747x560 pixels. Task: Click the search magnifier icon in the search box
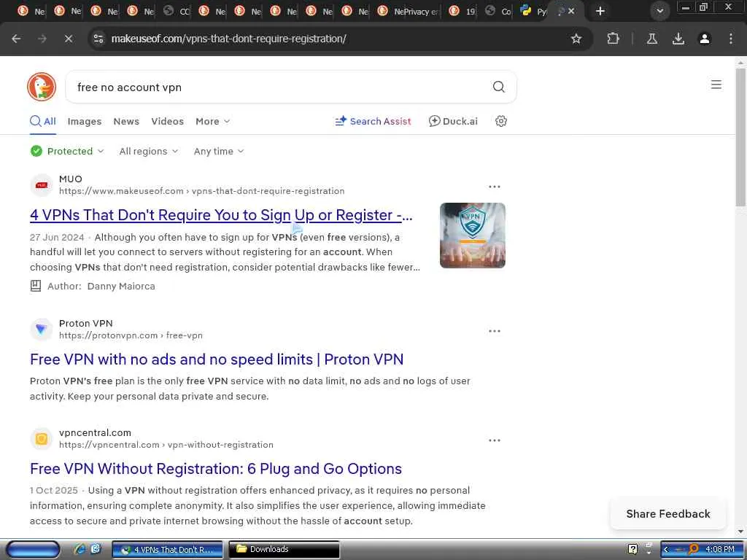tap(498, 87)
